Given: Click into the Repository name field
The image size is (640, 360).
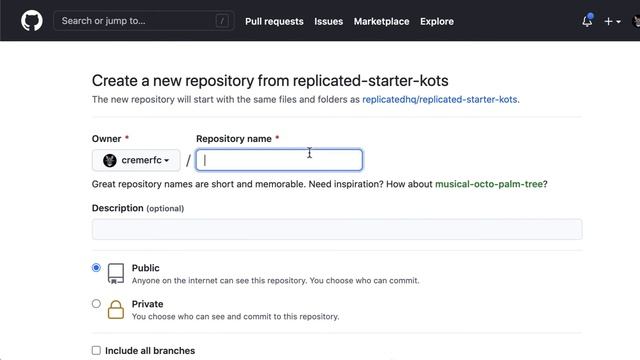Looking at the screenshot, I should 279,160.
